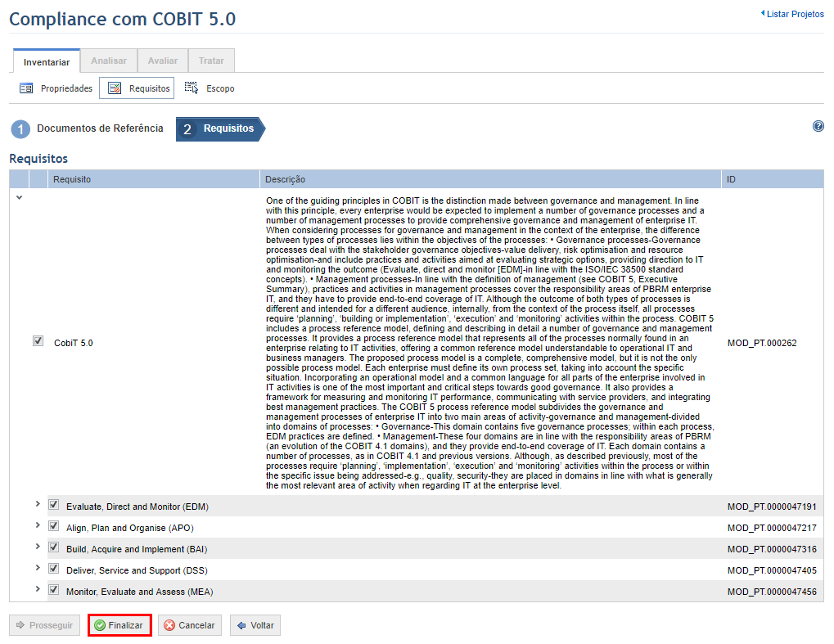
Task: Expand Monitor, Evaluate and Assess (MEA) row
Action: tap(38, 588)
